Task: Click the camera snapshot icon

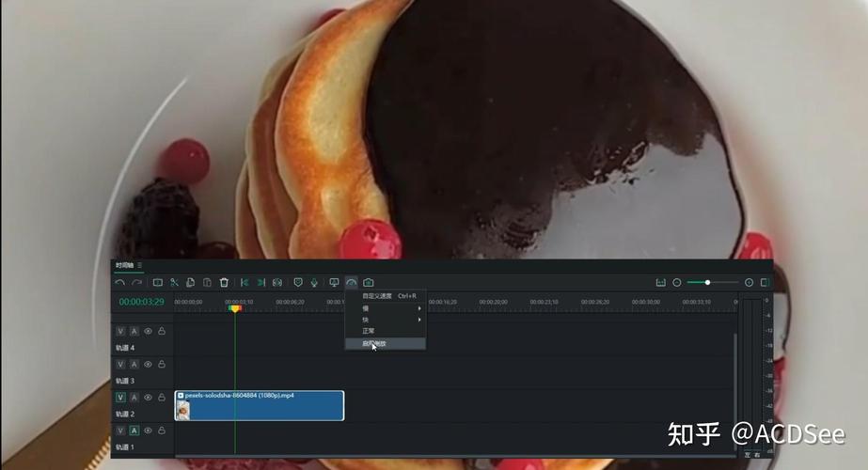Action: coord(368,282)
